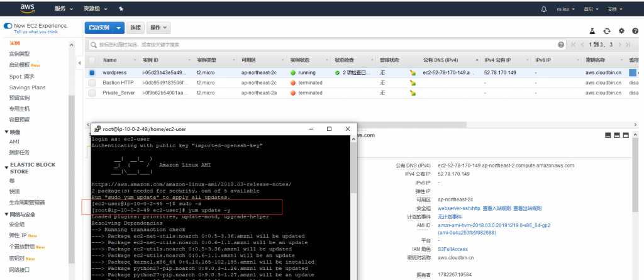Toggle New EC2 Experience switch
The image size is (644, 280).
click(8, 26)
